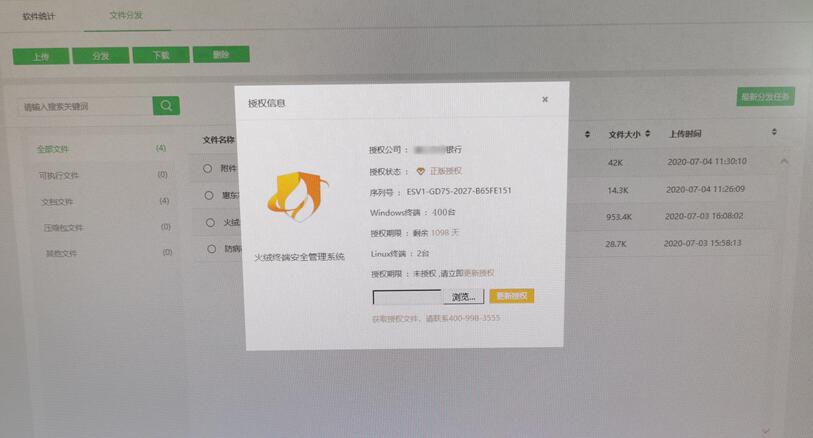Sort by 上传时间 column arrows
The image size is (813, 438).
coord(774,132)
